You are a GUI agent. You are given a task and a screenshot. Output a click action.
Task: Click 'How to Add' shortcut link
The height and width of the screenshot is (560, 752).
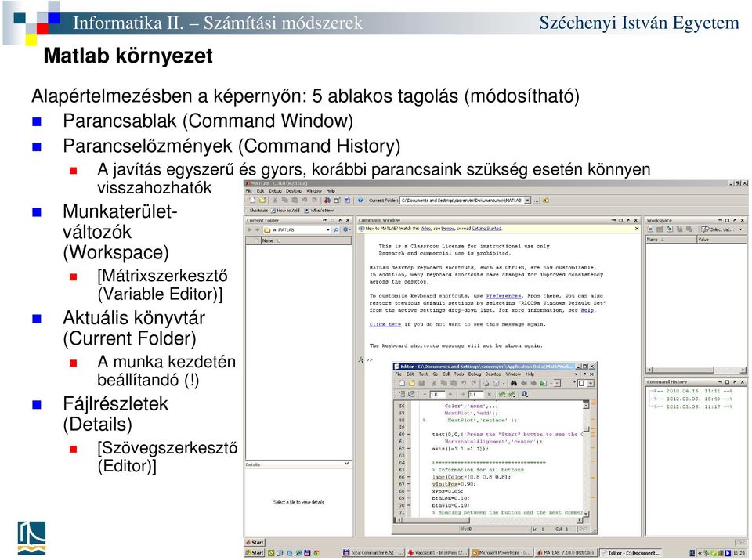286,211
